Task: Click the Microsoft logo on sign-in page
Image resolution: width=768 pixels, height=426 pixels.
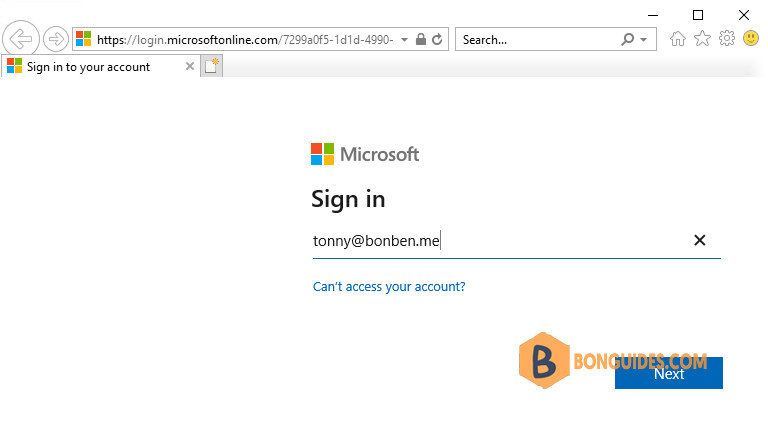Action: pyautogui.click(x=365, y=154)
